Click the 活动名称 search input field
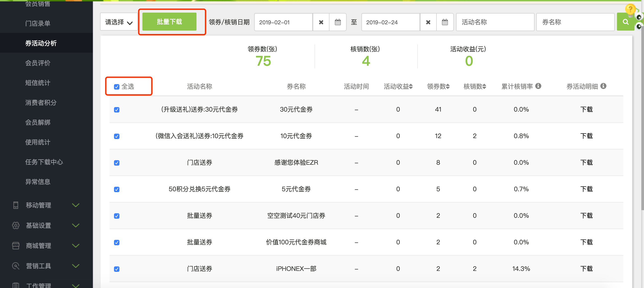Screen dimensions: 644x288 (495, 22)
